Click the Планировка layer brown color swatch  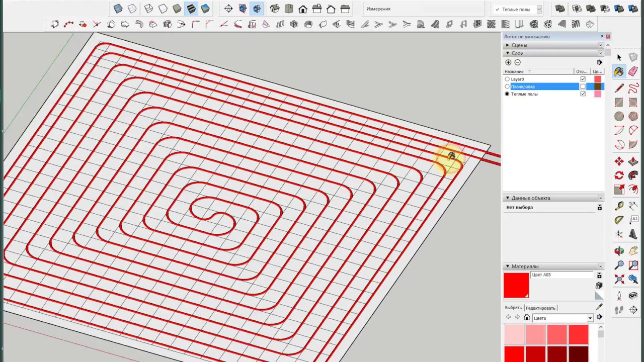[x=598, y=86]
